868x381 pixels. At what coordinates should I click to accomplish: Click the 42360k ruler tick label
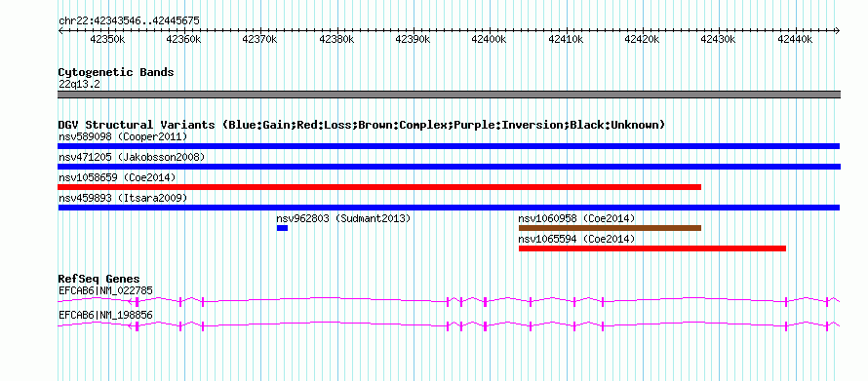point(183,39)
